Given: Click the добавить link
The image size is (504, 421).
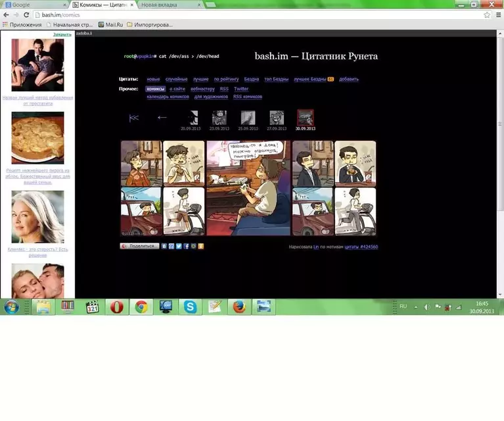Looking at the screenshot, I should [x=349, y=79].
